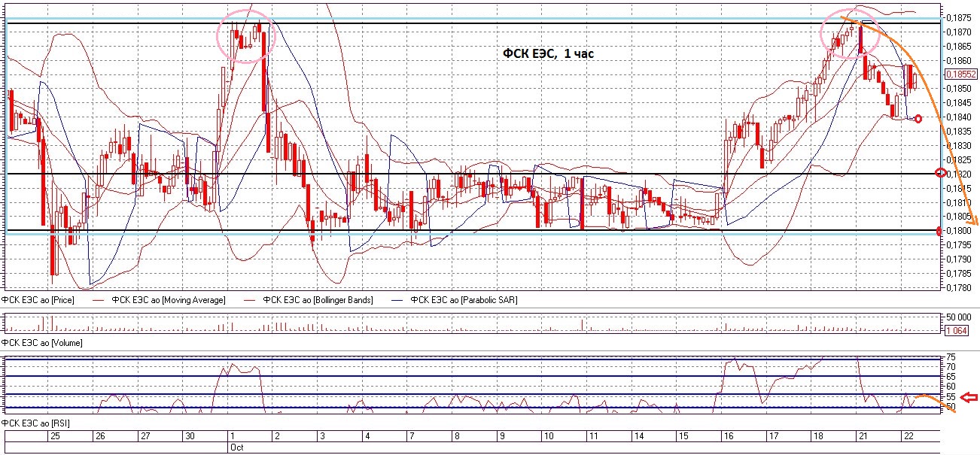Select the "ФСК ЕЭС ао [Bollinger Bands]" legend entry
This screenshot has width=980, height=455.
point(317,299)
